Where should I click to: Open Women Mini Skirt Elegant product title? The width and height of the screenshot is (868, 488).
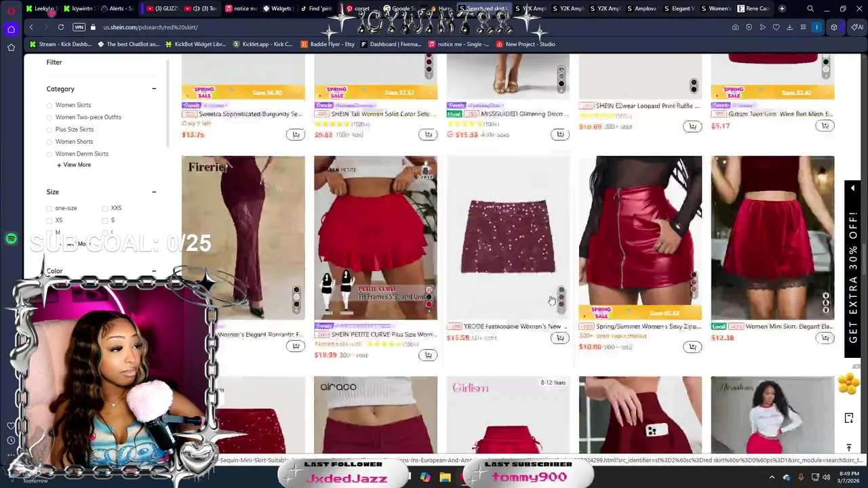tap(789, 326)
